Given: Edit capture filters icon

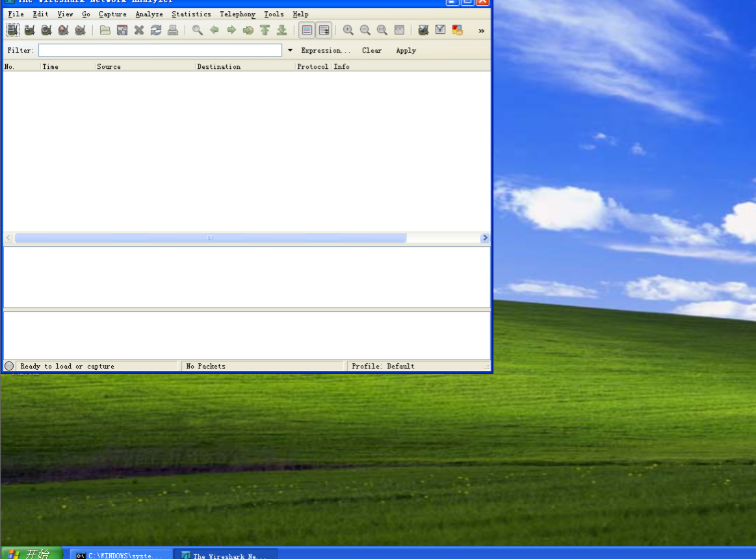Looking at the screenshot, I should tap(423, 30).
